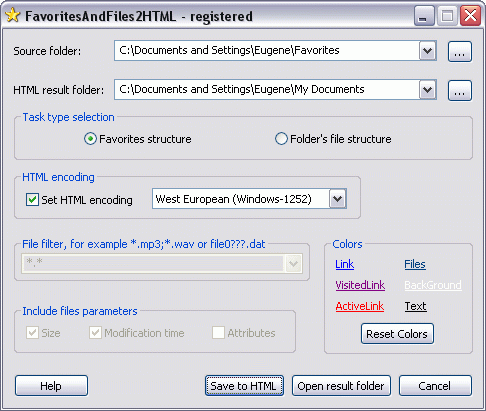Change the ActiveLink color
The width and height of the screenshot is (486, 411).
pos(360,306)
